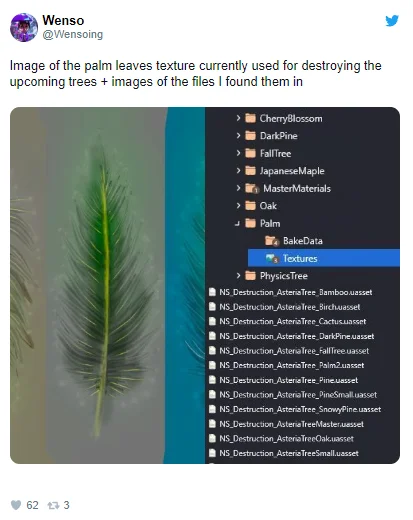Like the tweet with heart icon
The width and height of the screenshot is (413, 520).
(x=16, y=505)
